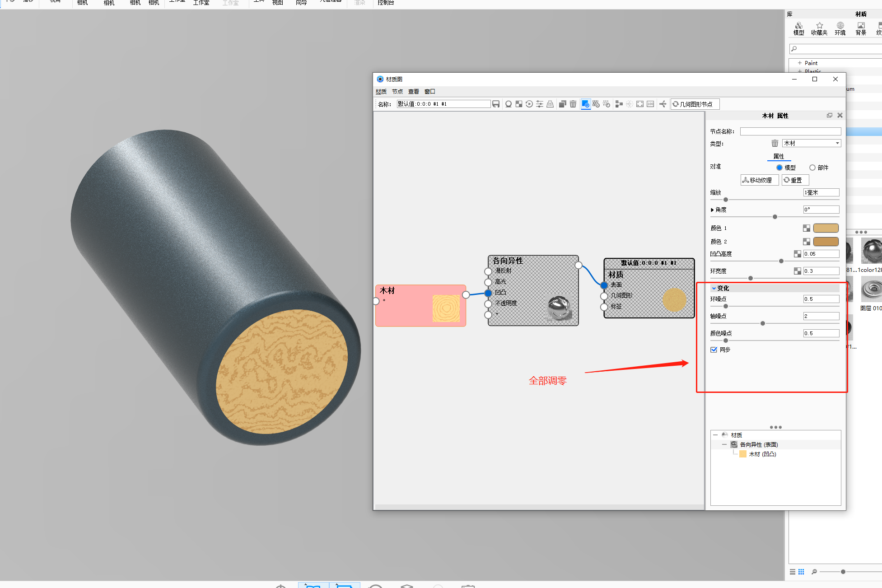Select 木材 (凹凸) in the material tree
The height and width of the screenshot is (588, 882).
pyautogui.click(x=762, y=454)
